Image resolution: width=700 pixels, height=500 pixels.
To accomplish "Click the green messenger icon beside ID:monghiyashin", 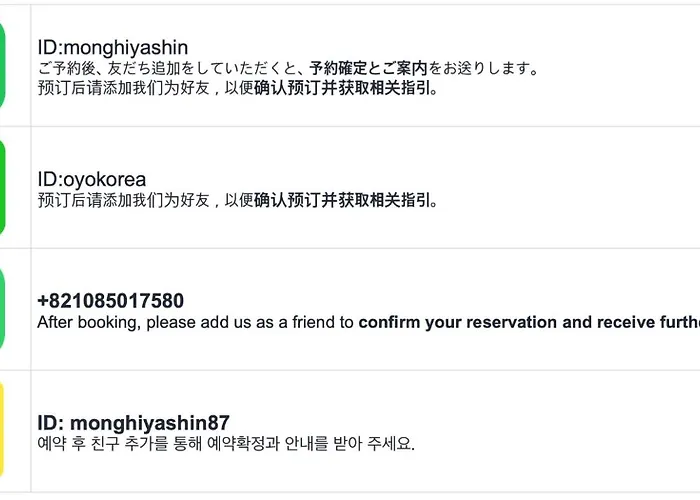I will 2,65.
